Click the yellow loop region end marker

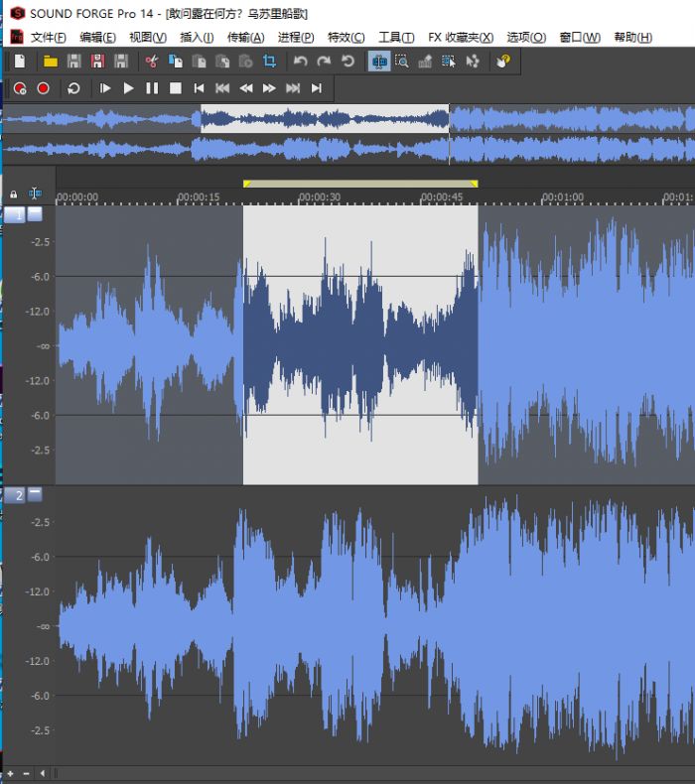click(475, 184)
